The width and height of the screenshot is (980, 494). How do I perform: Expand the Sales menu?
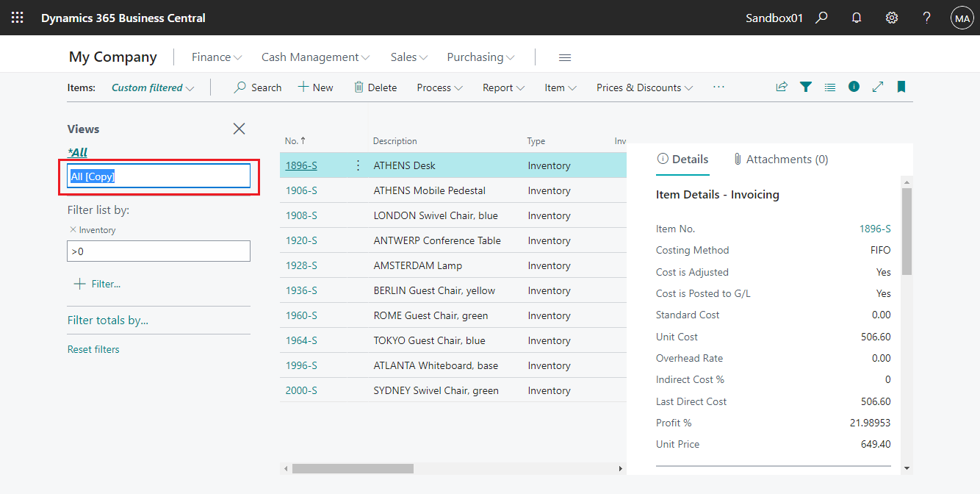pos(408,57)
